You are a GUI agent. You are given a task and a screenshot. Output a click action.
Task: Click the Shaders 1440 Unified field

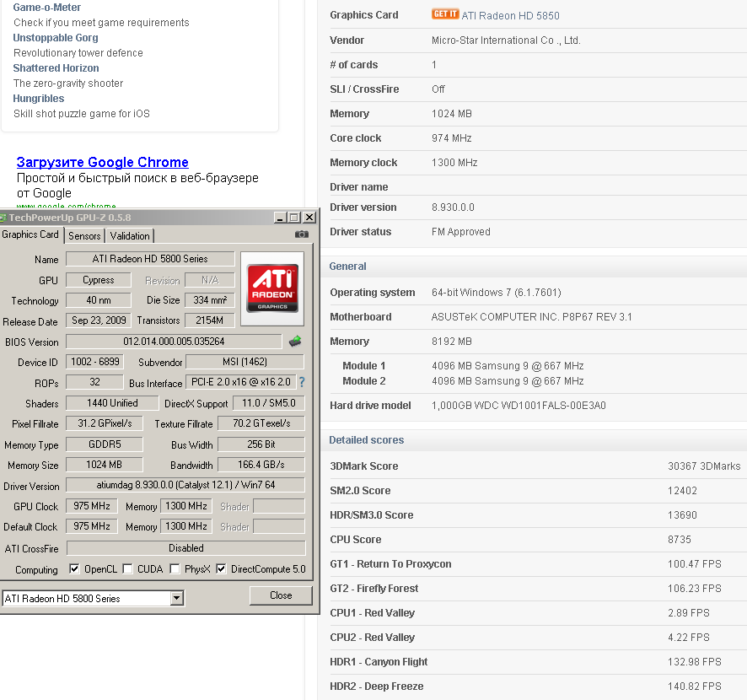coord(112,403)
